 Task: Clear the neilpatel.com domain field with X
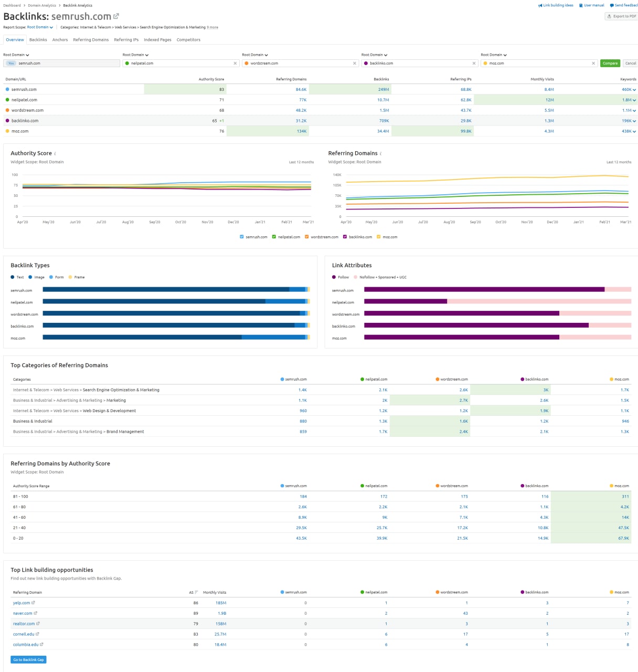click(x=235, y=63)
